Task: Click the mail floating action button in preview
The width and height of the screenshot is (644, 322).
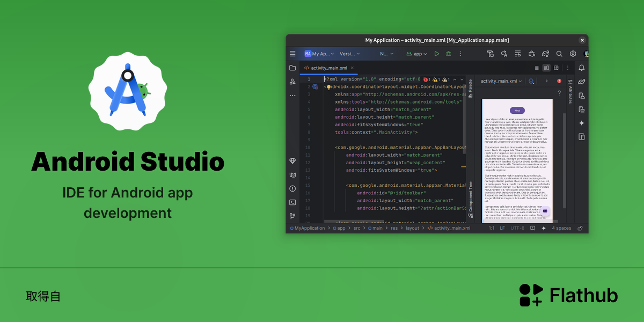Action: tap(545, 211)
